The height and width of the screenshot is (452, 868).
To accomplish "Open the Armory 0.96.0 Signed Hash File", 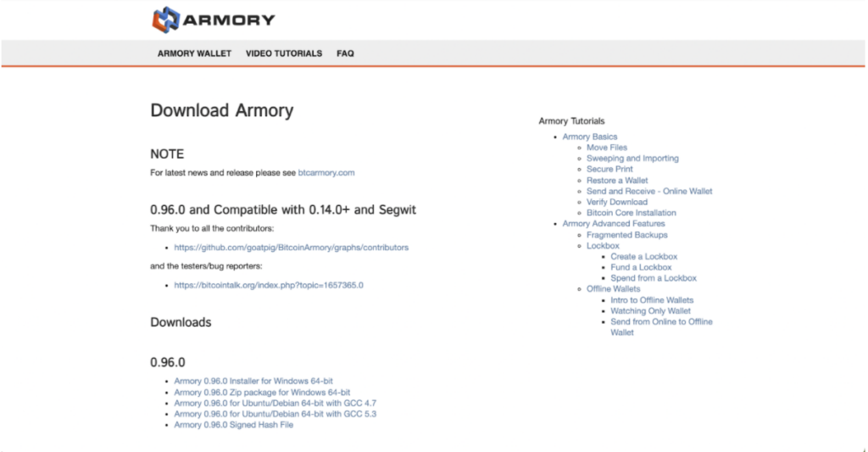I will [x=234, y=425].
